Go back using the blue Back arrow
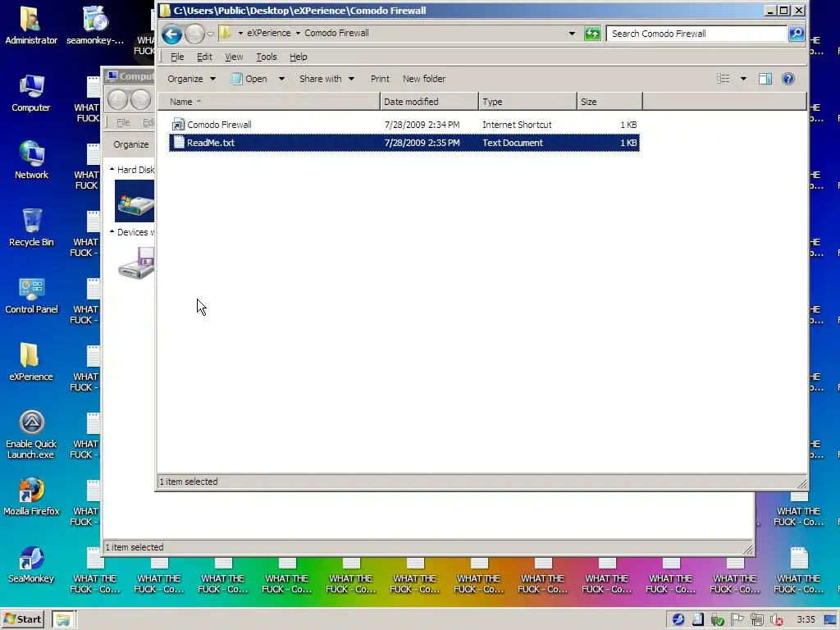Image resolution: width=840 pixels, height=630 pixels. tap(172, 34)
